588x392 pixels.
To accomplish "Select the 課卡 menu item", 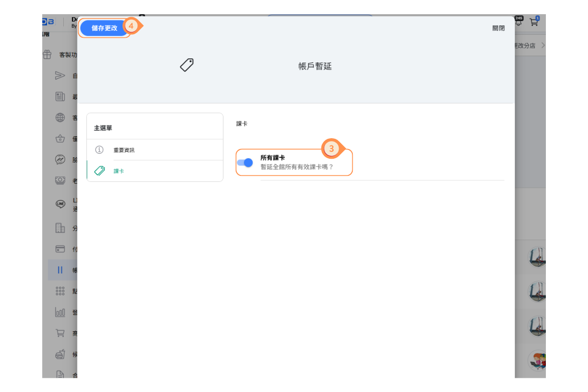I will coord(119,171).
